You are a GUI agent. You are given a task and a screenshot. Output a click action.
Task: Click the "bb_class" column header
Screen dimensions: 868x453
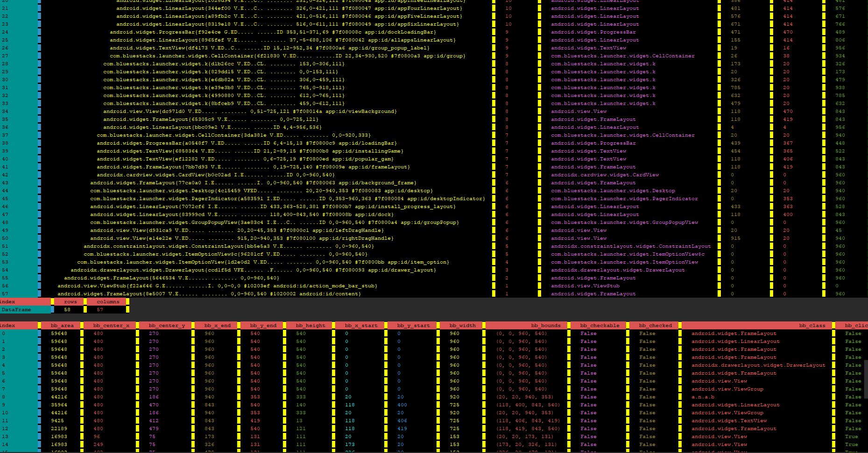pyautogui.click(x=812, y=325)
